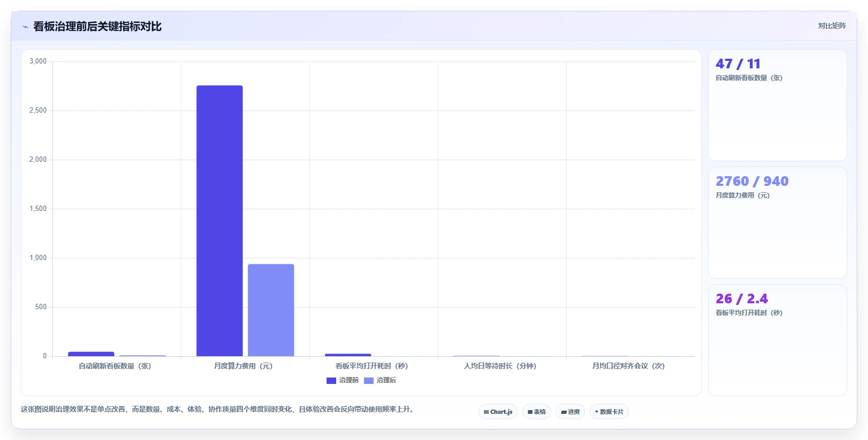Select the 表格 chip
Image resolution: width=868 pixels, height=440 pixels.
(537, 412)
